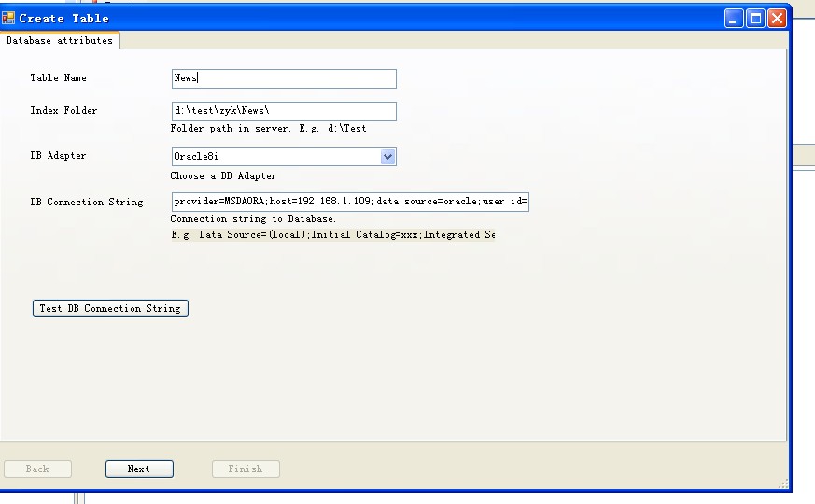Click the 'Table Name' label

(x=58, y=78)
